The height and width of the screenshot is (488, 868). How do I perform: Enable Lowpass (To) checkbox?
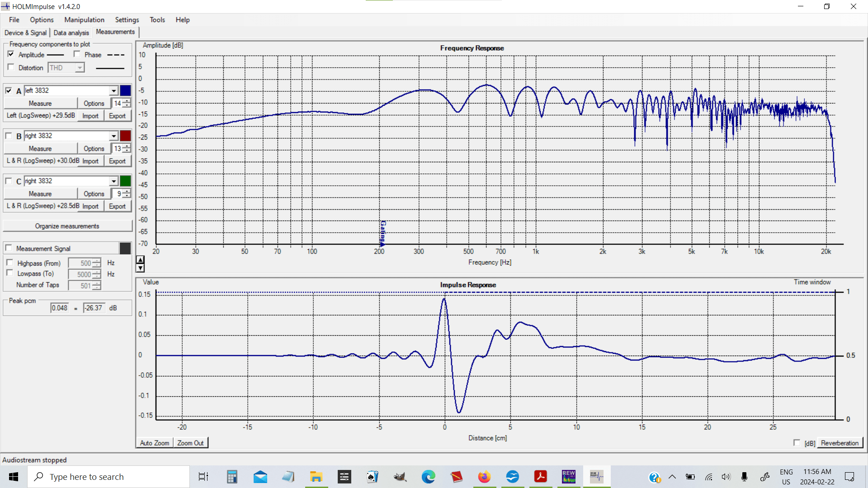tap(10, 273)
